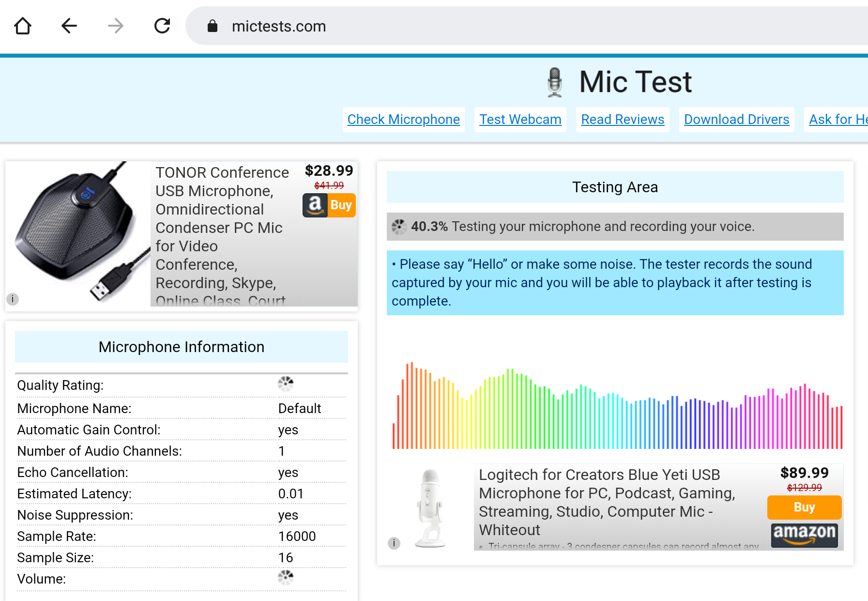The height and width of the screenshot is (601, 868).
Task: Open the info icon on Blue Yeti ad
Action: pos(394,543)
